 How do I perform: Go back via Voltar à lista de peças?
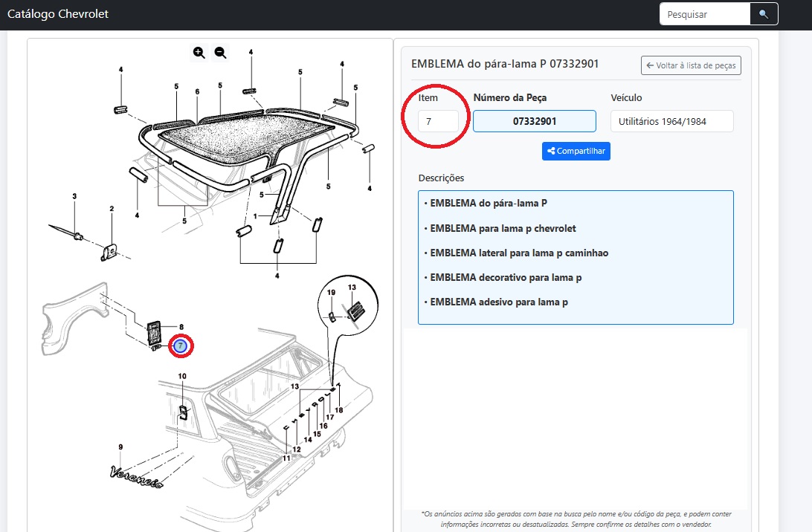691,65
